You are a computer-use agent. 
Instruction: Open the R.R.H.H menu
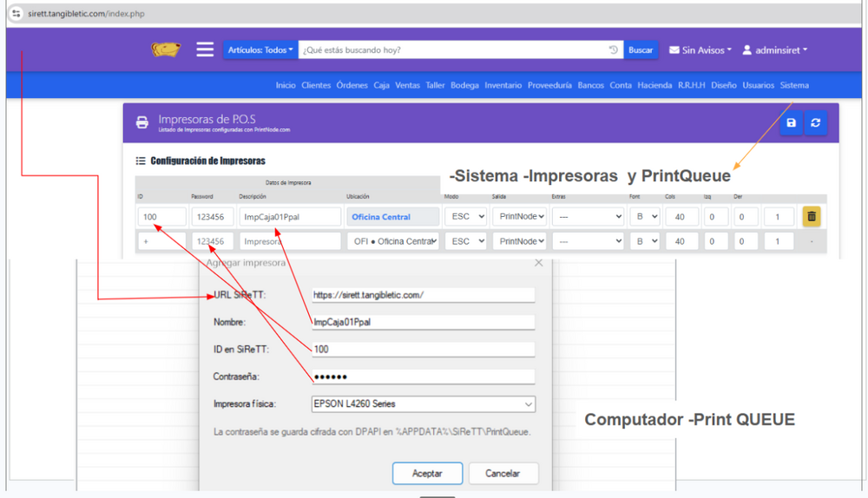click(692, 85)
